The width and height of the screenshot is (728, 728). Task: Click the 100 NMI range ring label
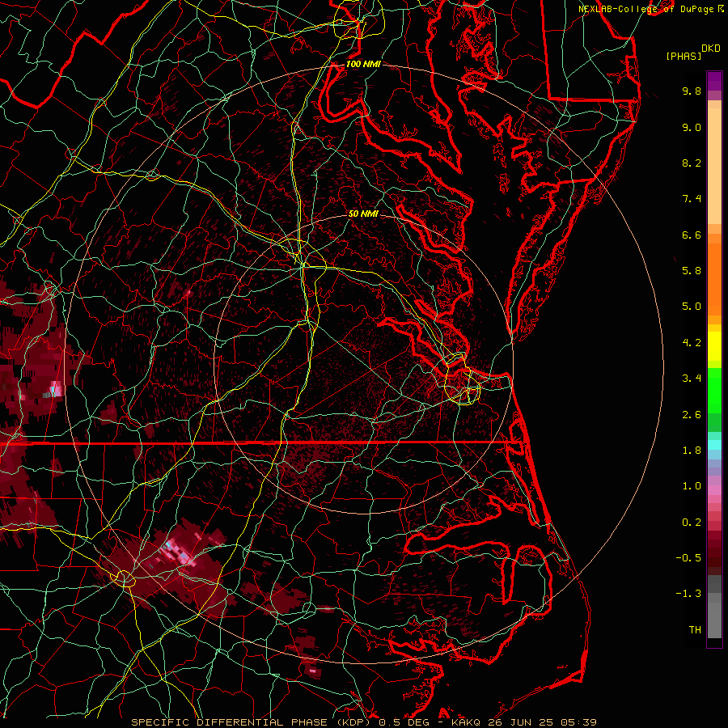[x=363, y=64]
